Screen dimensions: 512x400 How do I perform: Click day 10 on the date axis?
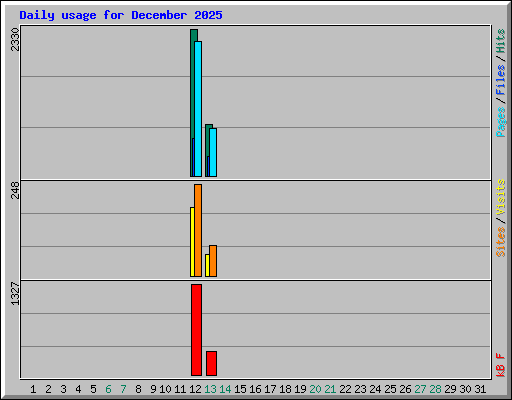(165, 389)
